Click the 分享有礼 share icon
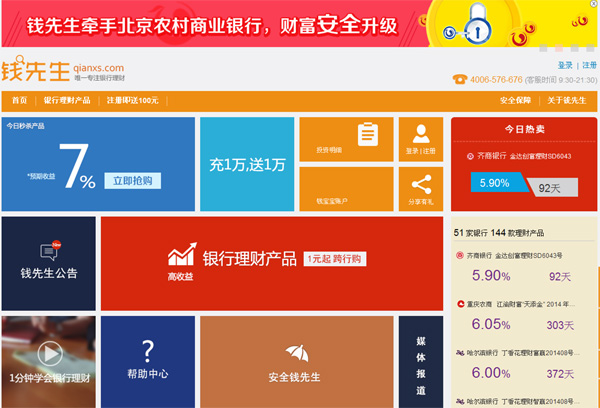This screenshot has height=408, width=600. [420, 185]
